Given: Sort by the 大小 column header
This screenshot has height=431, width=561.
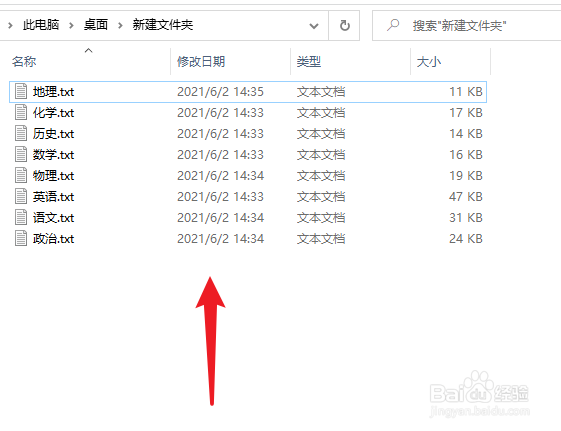Looking at the screenshot, I should click(x=429, y=62).
